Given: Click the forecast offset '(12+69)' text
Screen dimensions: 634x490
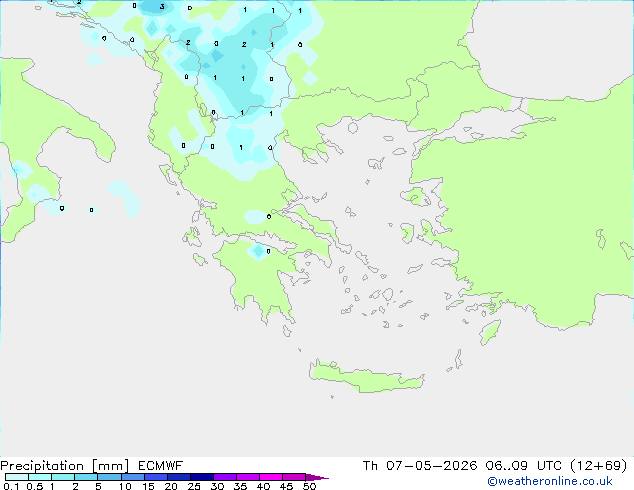Looking at the screenshot, I should point(598,466).
